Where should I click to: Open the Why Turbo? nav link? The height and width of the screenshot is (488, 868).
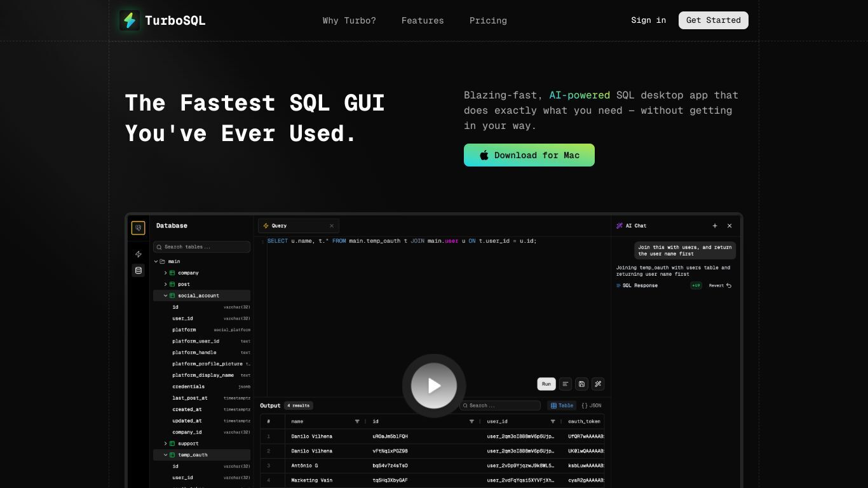[x=349, y=20]
